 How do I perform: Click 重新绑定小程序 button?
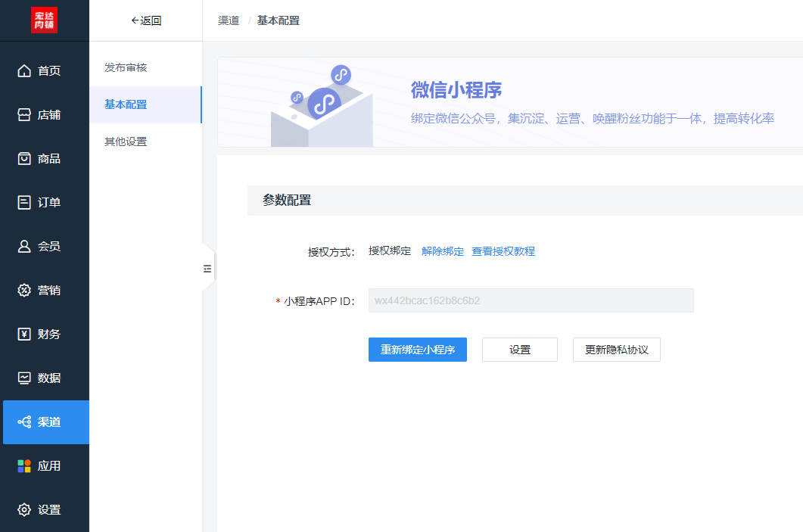coord(417,350)
